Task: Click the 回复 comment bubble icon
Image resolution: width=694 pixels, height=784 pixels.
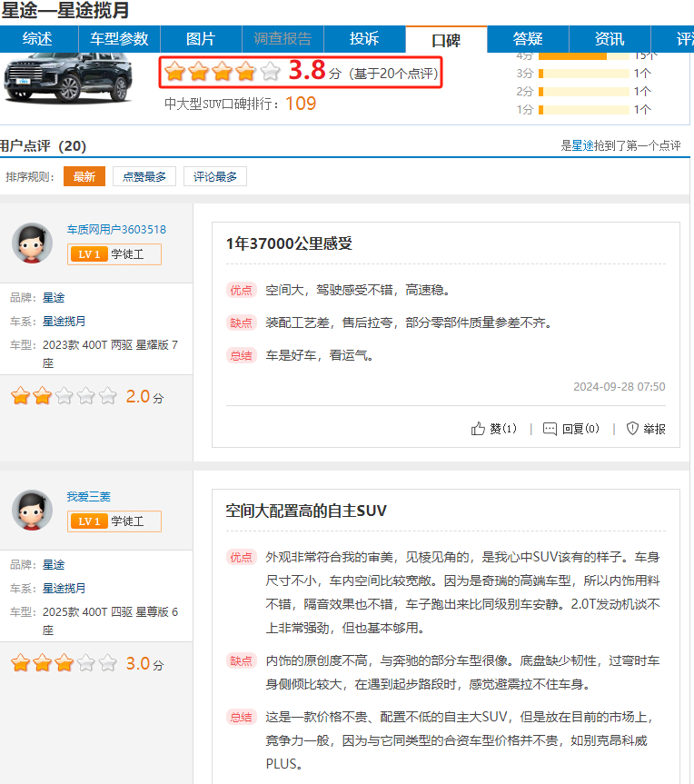Action: [x=550, y=429]
